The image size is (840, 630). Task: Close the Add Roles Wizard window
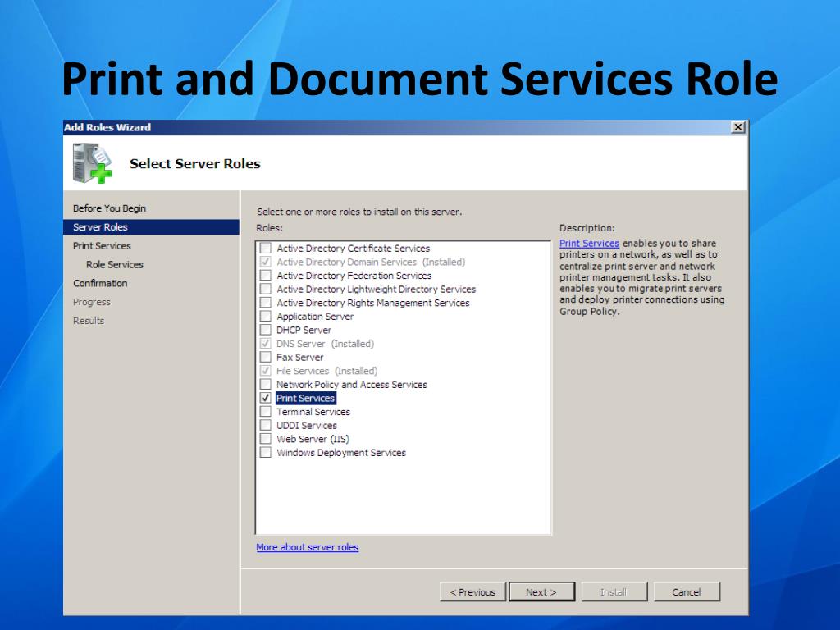738,127
